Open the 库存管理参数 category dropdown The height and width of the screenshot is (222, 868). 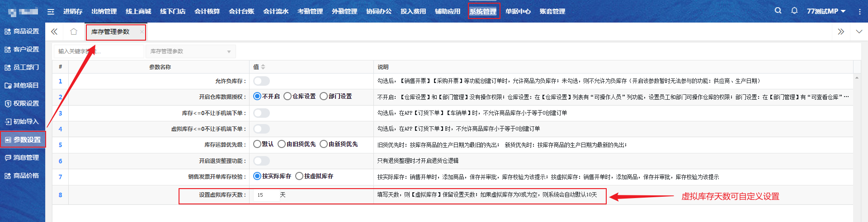click(190, 51)
